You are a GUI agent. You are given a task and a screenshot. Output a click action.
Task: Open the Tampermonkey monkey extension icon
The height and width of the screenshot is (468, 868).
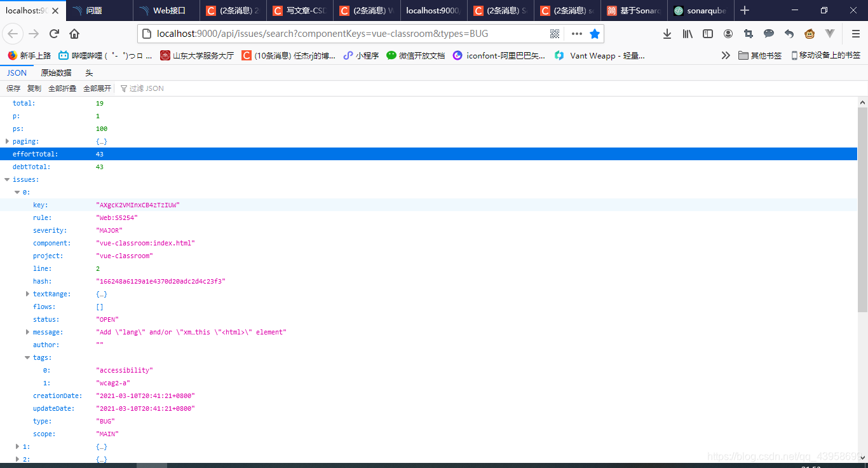[810, 34]
